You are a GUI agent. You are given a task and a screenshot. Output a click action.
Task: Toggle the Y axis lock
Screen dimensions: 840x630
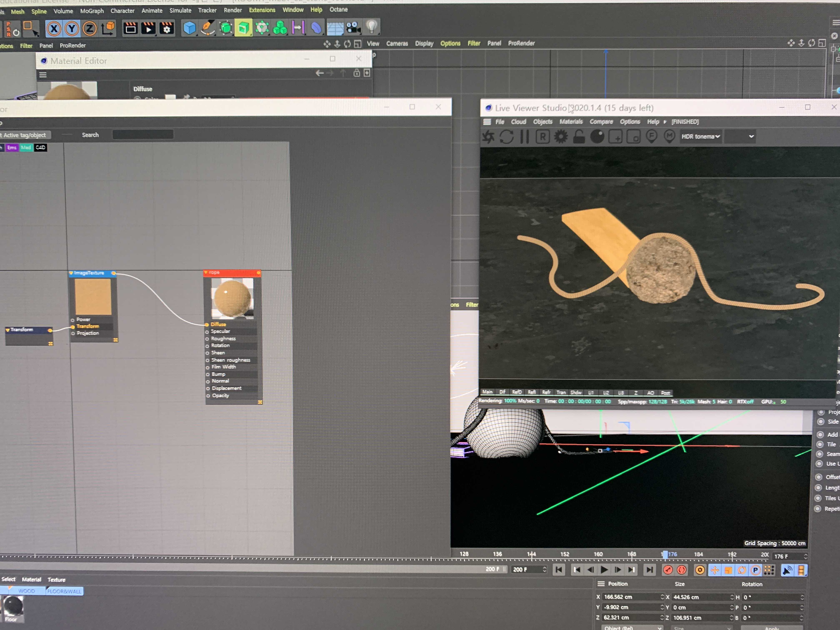72,29
